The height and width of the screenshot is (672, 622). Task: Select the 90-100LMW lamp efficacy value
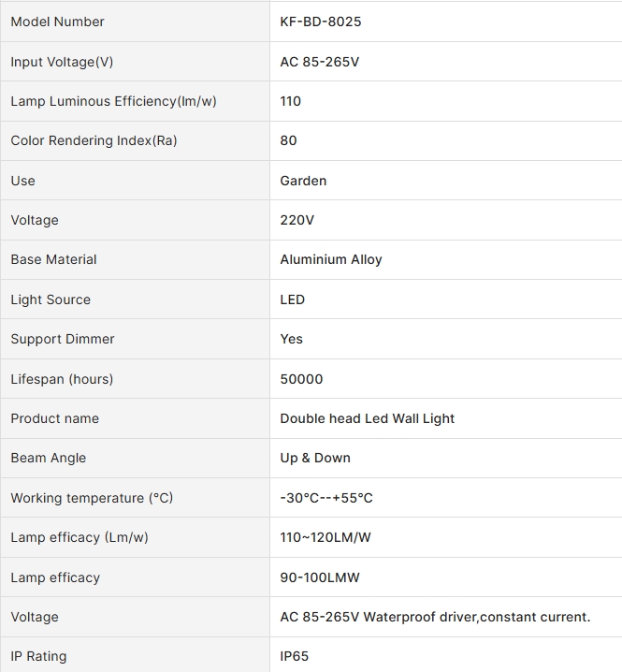click(320, 577)
